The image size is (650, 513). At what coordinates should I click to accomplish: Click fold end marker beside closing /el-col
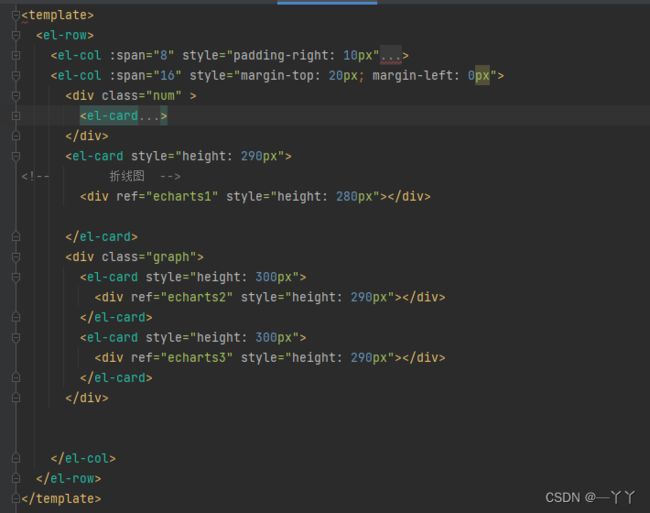tap(16, 459)
